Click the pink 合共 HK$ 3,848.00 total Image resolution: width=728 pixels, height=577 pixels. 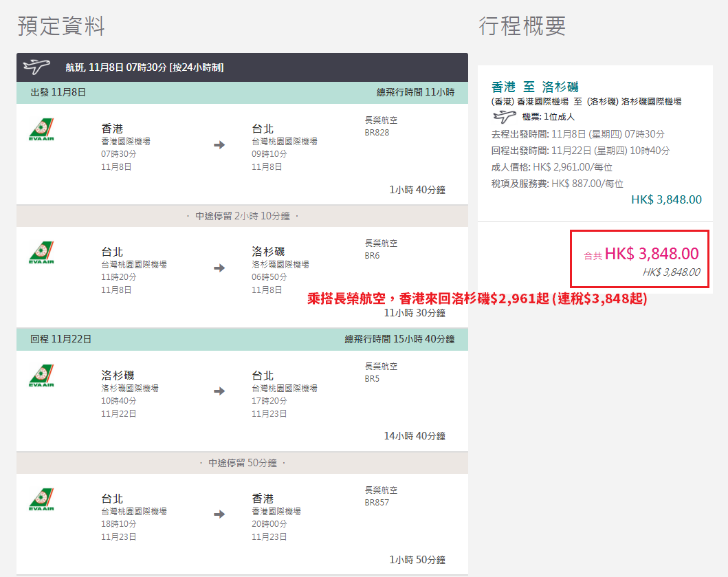(x=641, y=254)
